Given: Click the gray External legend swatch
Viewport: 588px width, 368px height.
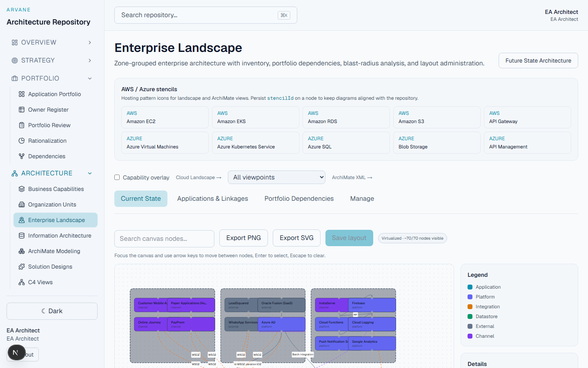Looking at the screenshot, I should [470, 326].
